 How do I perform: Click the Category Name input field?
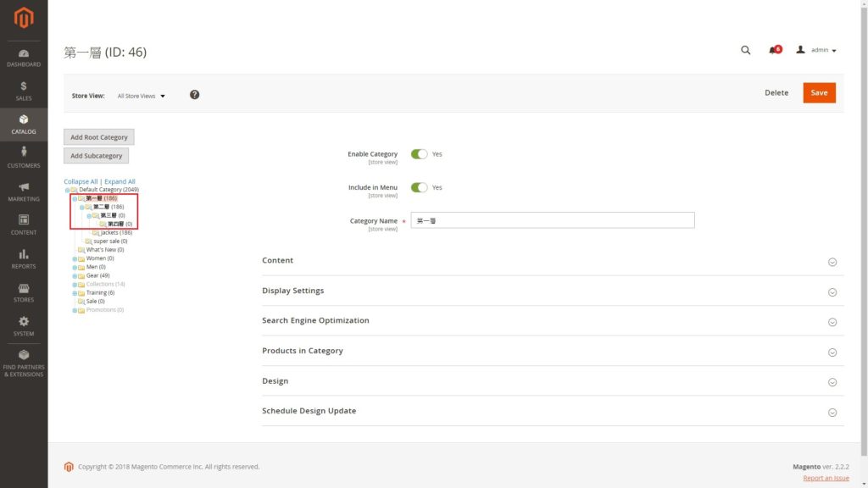click(553, 220)
